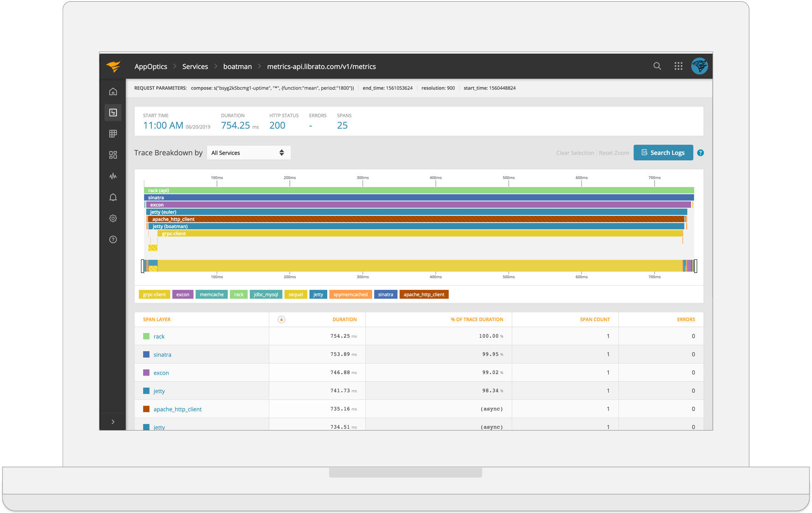Expand the sidebar with bottom chevron

[113, 422]
